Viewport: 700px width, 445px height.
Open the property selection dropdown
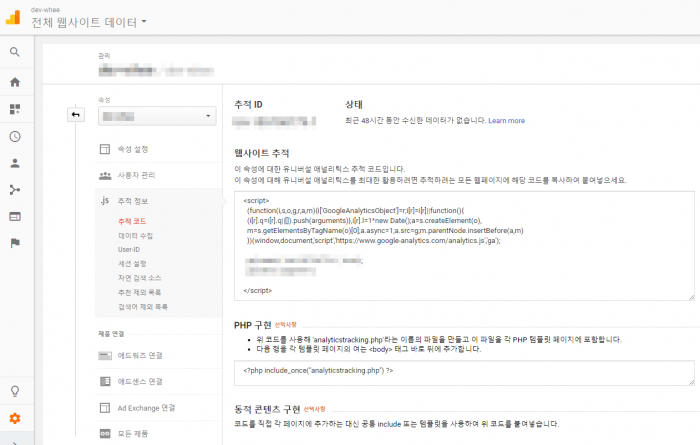click(157, 116)
